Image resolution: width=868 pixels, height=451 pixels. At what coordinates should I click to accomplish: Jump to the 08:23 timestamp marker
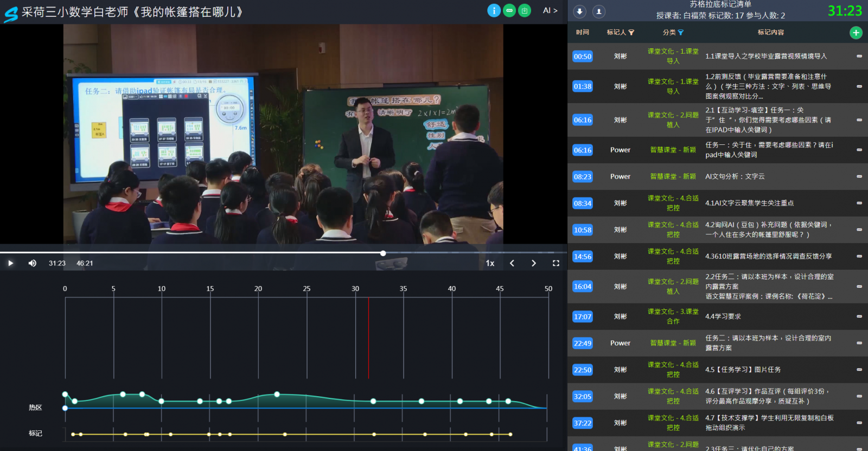pyautogui.click(x=583, y=177)
